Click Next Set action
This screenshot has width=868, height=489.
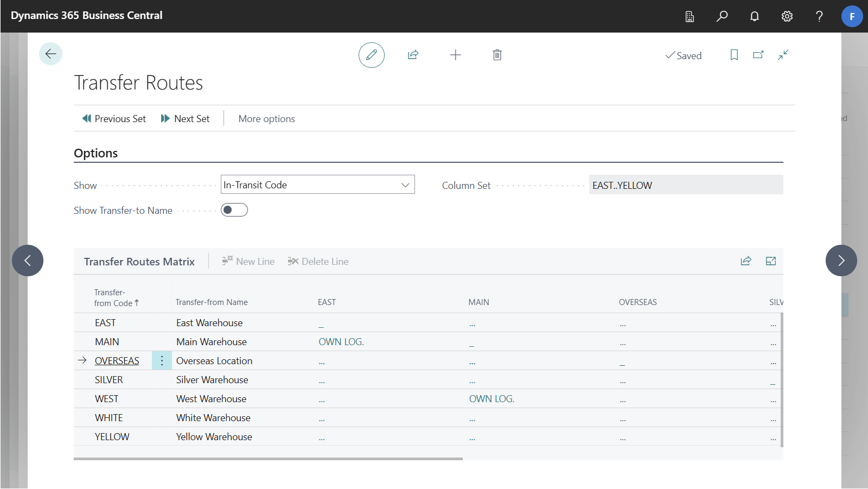point(185,119)
